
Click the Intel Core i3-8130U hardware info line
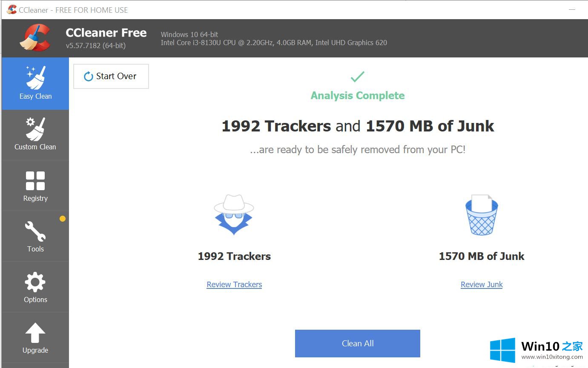[274, 43]
